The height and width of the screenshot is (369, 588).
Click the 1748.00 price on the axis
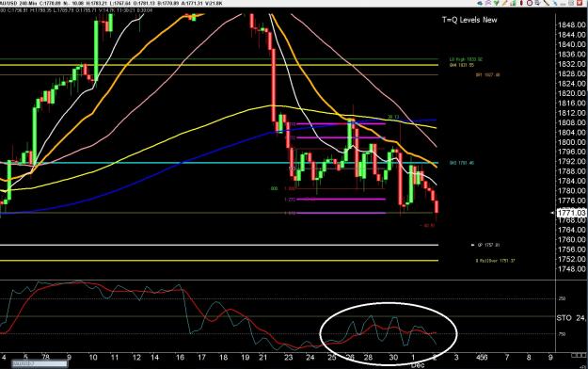tap(572, 269)
